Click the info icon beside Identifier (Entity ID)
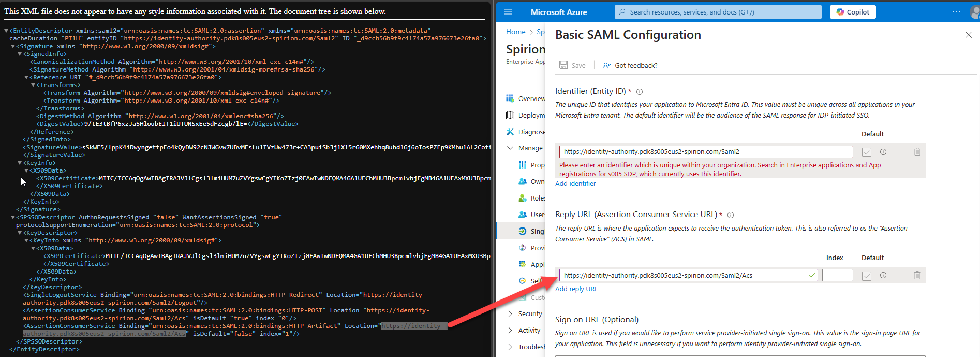Image resolution: width=980 pixels, height=357 pixels. click(640, 92)
